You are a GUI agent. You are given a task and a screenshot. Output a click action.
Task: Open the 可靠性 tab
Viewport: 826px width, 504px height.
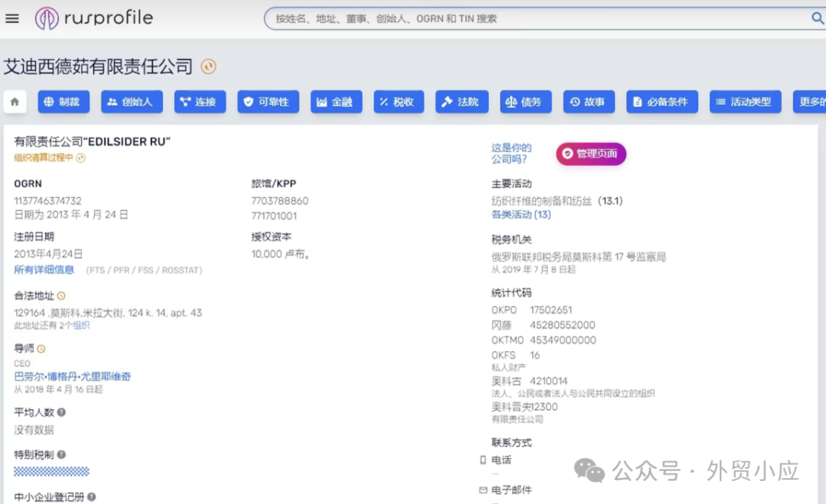click(268, 102)
